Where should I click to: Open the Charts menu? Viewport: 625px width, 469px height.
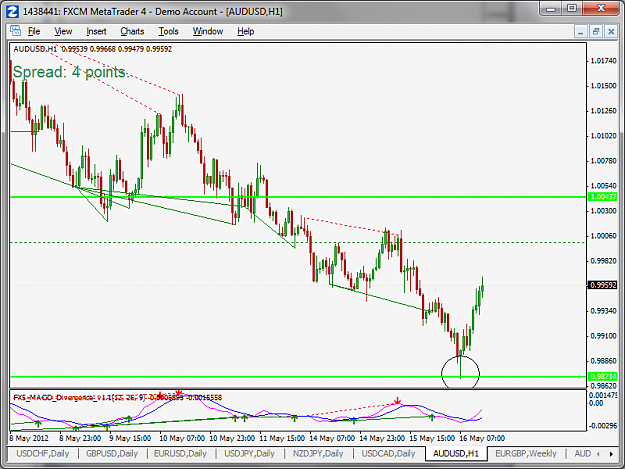pos(132,31)
